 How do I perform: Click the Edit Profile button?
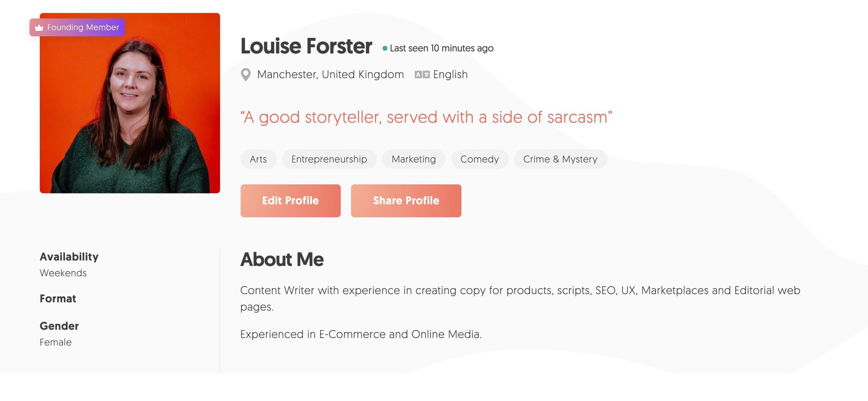point(290,200)
